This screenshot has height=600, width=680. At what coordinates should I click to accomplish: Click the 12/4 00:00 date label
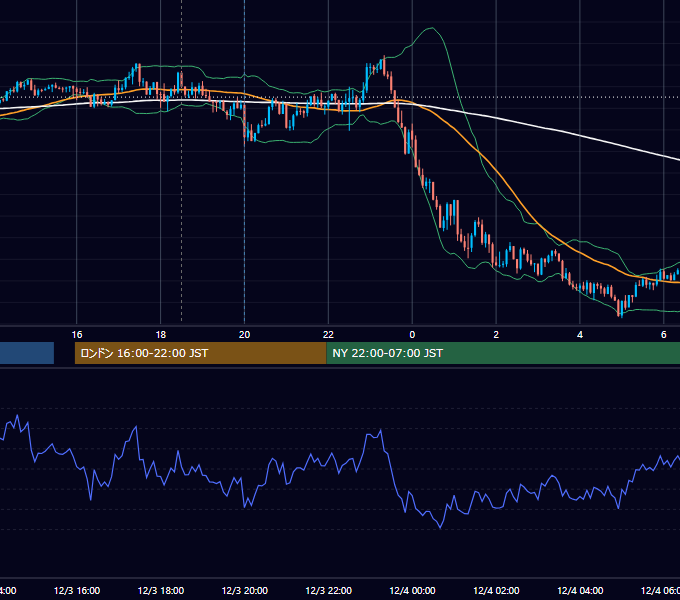point(412,591)
